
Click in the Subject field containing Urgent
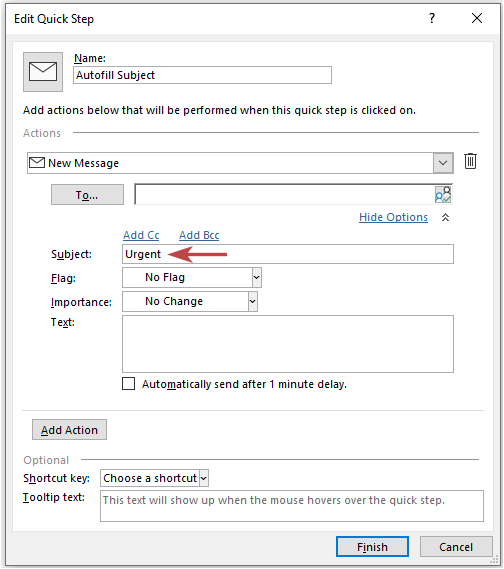(x=288, y=254)
